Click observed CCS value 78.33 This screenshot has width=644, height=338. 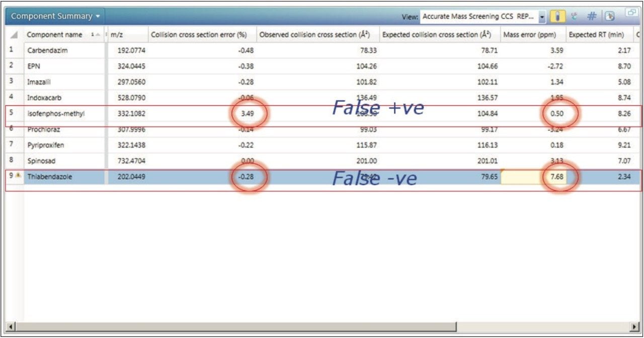pyautogui.click(x=368, y=50)
